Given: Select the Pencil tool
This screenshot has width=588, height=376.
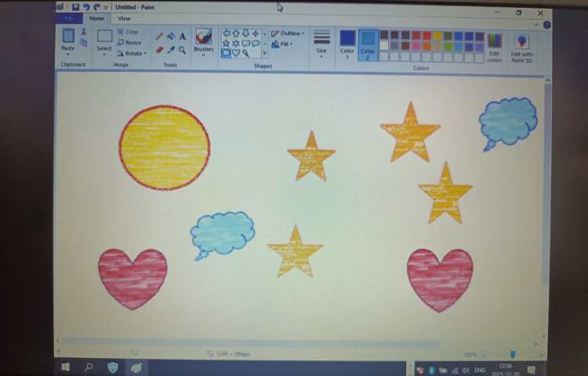Looking at the screenshot, I should click(x=159, y=36).
